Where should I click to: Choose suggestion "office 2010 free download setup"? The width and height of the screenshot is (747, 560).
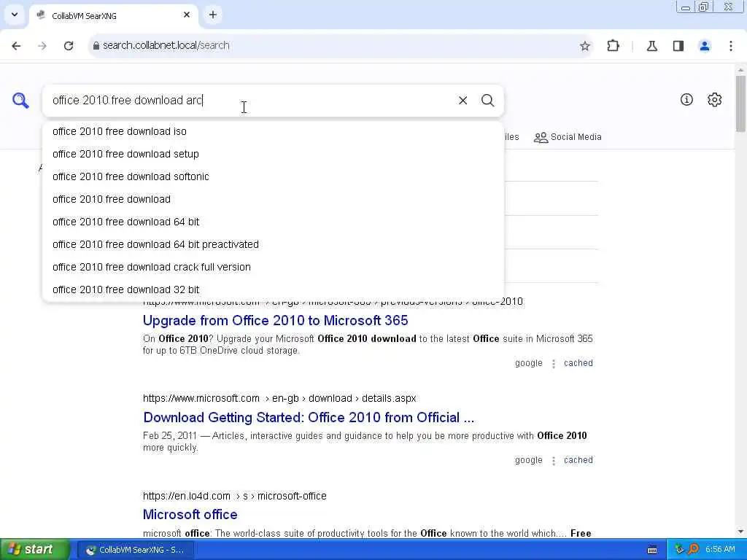(x=273, y=154)
